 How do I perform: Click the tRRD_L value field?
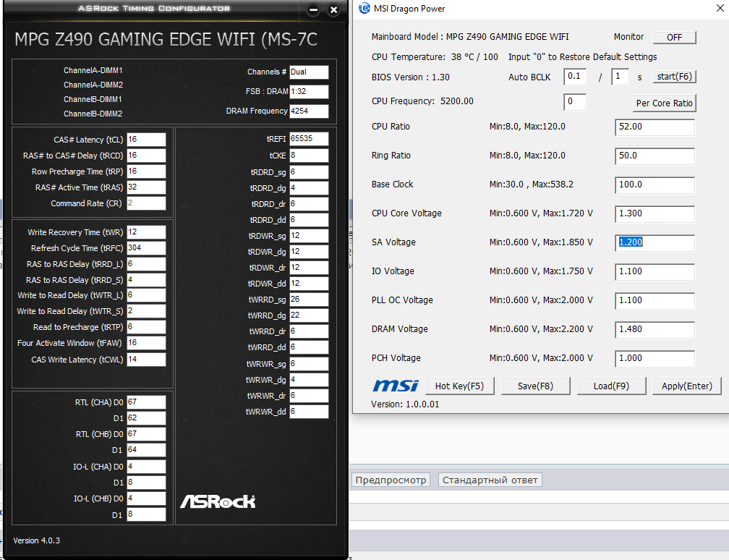(146, 263)
